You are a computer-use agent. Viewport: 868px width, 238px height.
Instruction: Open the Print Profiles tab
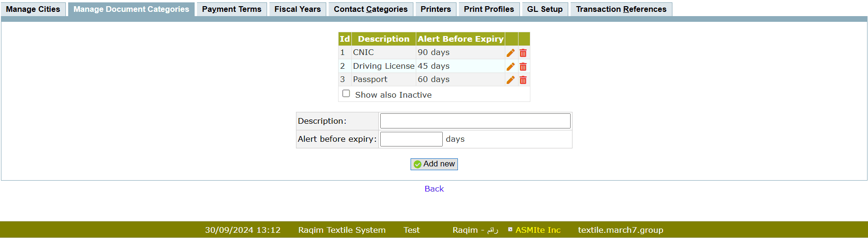tap(489, 9)
